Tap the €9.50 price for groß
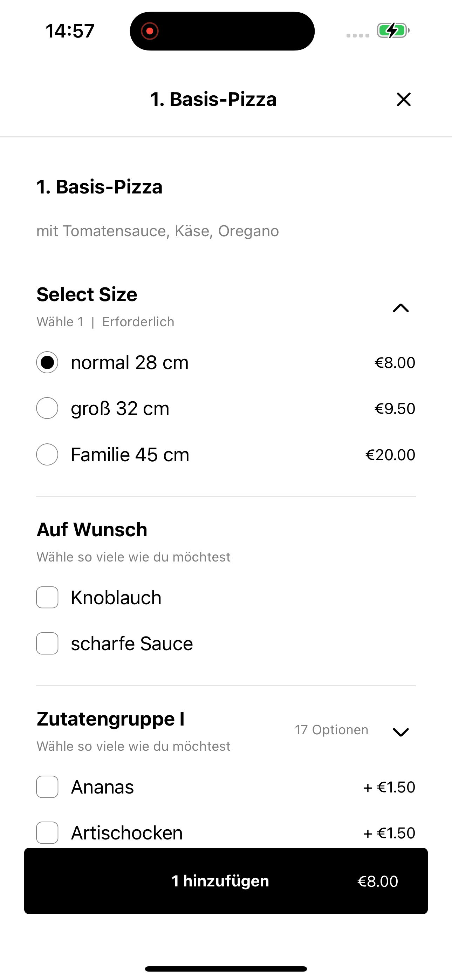 (x=395, y=408)
